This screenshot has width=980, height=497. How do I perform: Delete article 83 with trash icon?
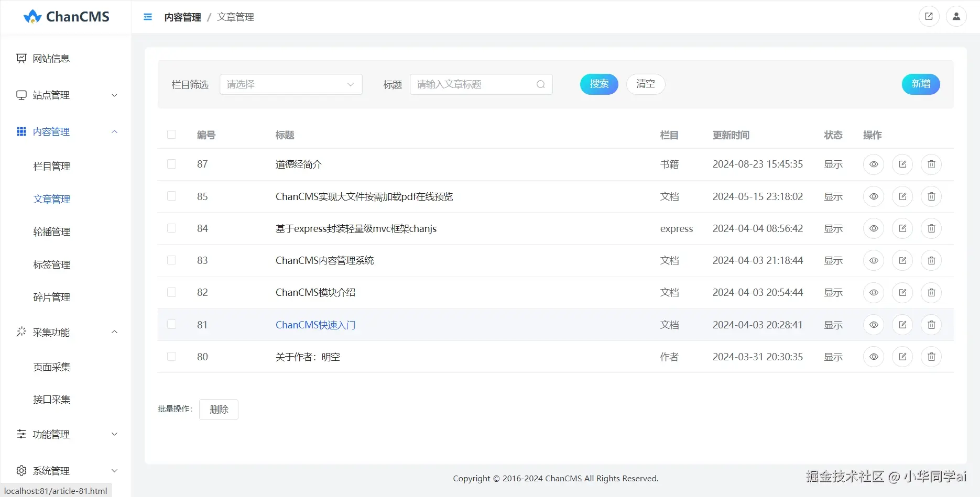(x=931, y=260)
